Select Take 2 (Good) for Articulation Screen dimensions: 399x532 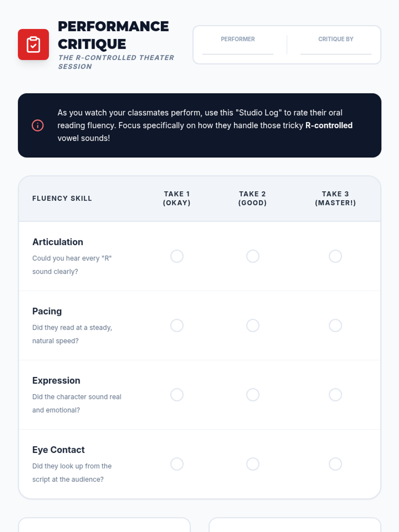pos(253,256)
